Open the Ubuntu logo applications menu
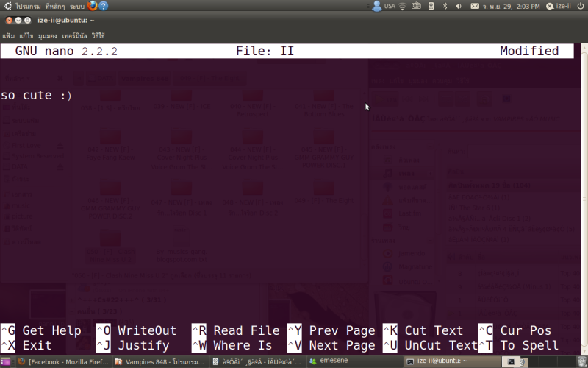Image resolution: width=588 pixels, height=368 pixels. pos(7,6)
